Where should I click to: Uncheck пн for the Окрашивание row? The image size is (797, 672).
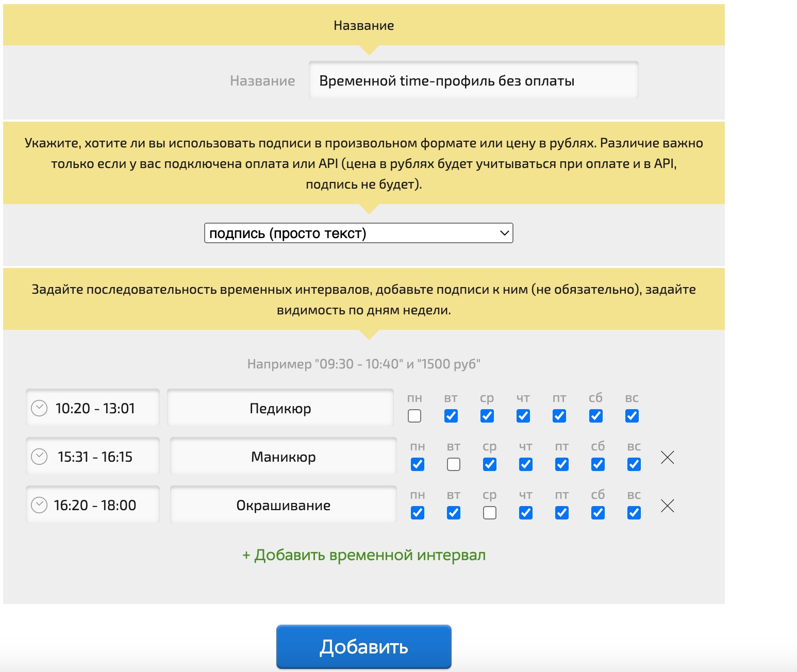418,513
